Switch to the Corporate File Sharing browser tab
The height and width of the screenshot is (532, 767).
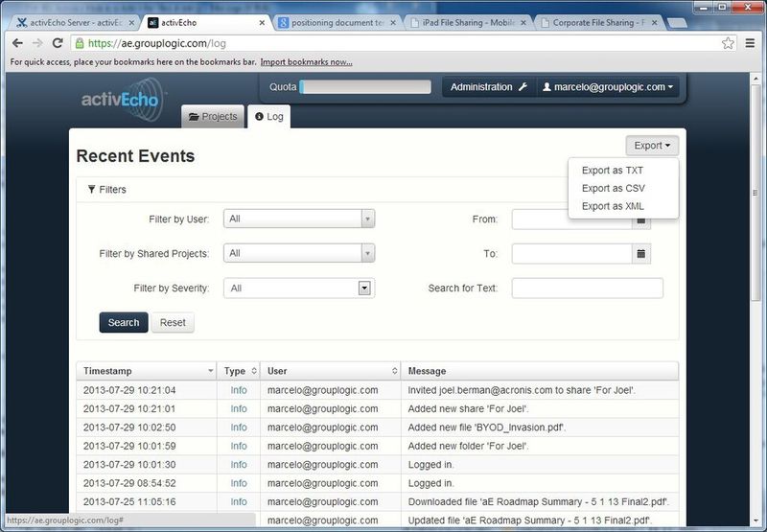coord(598,22)
